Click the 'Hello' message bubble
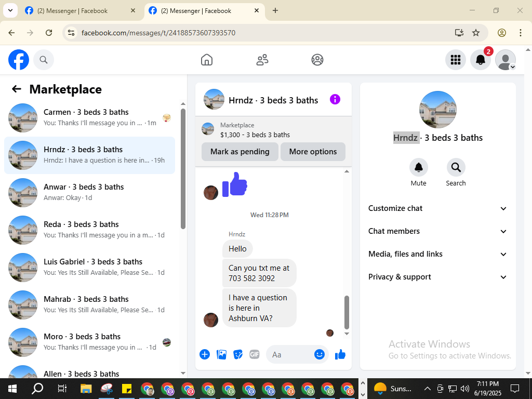Viewport: 532px width, 399px height. click(x=237, y=249)
